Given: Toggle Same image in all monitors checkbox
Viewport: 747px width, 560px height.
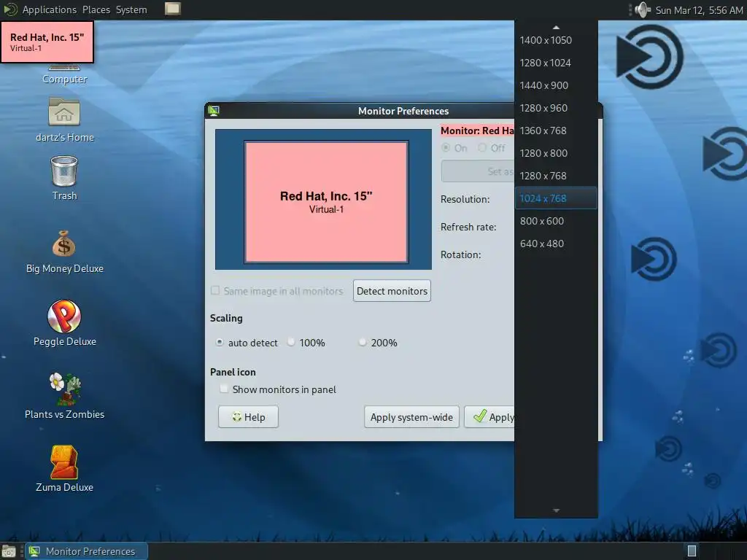Looking at the screenshot, I should (215, 290).
